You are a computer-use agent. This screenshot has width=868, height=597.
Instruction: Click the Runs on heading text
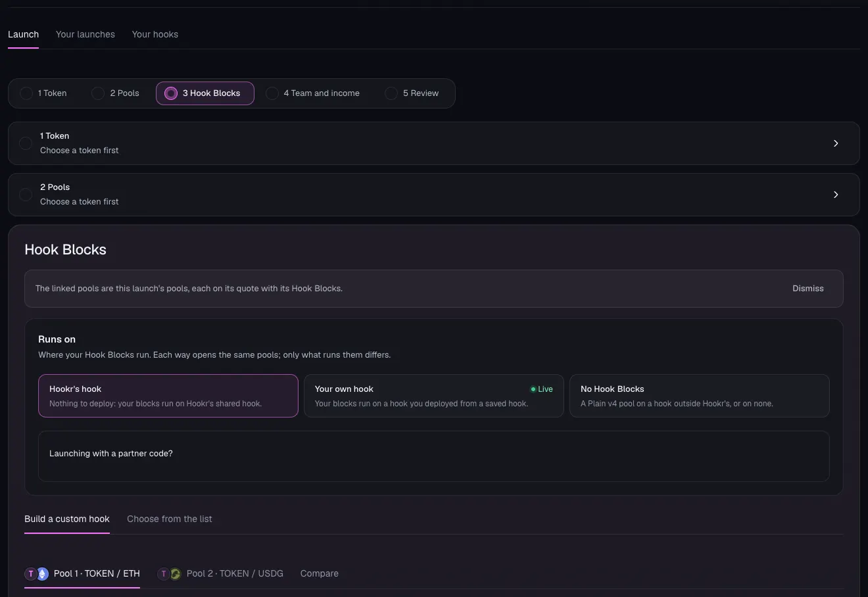tap(57, 339)
